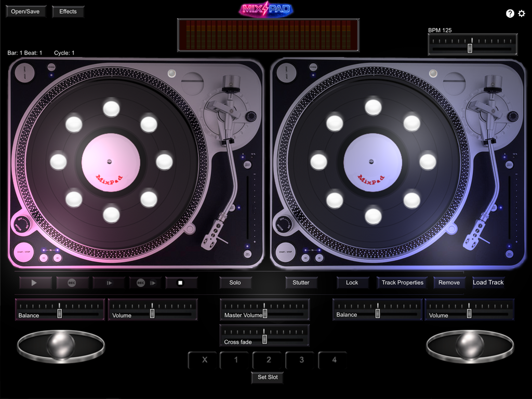Click the right turntable Start/Stop button

pos(286,252)
